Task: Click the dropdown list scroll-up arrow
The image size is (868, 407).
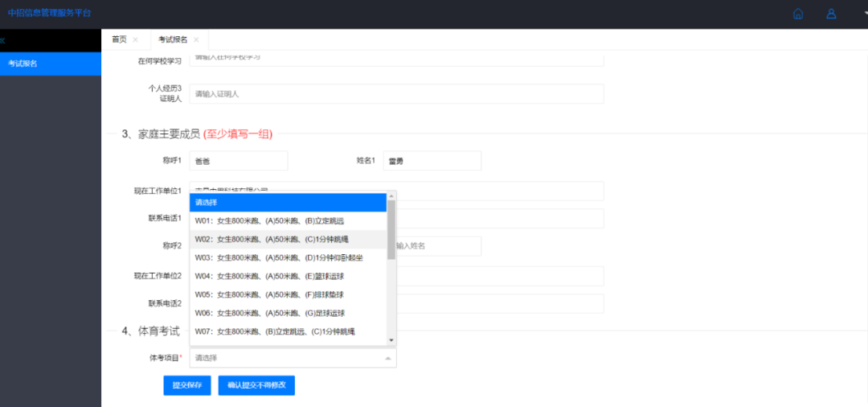Action: [x=391, y=196]
